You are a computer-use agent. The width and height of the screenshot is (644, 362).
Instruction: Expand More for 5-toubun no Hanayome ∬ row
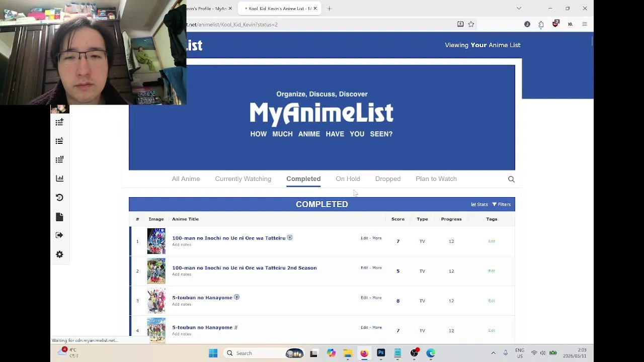(x=377, y=327)
